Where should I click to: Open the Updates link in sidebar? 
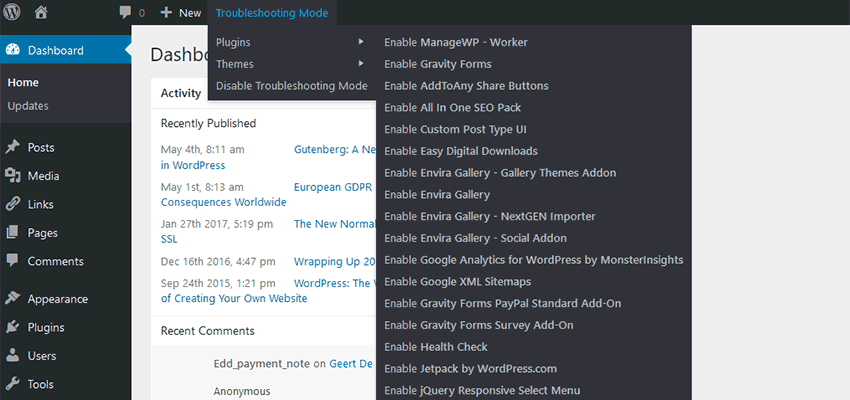pos(28,106)
